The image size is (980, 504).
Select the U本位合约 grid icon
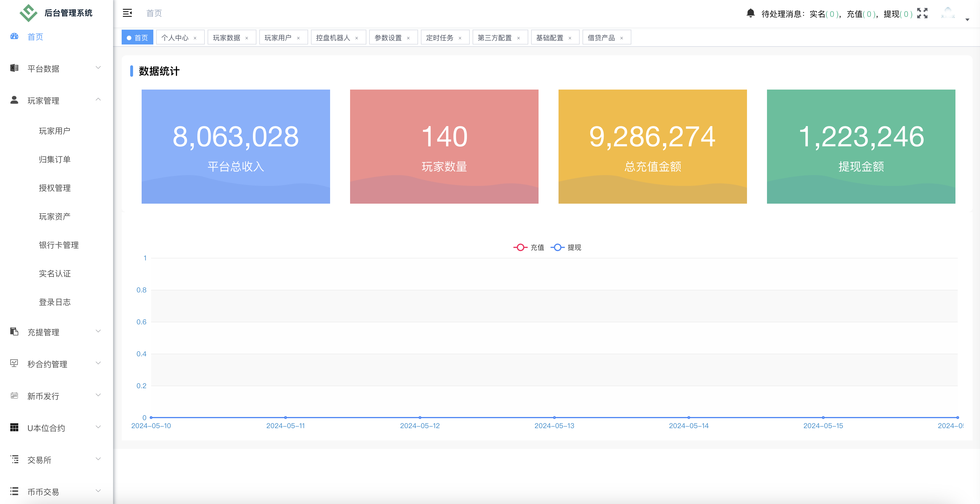pyautogui.click(x=14, y=427)
